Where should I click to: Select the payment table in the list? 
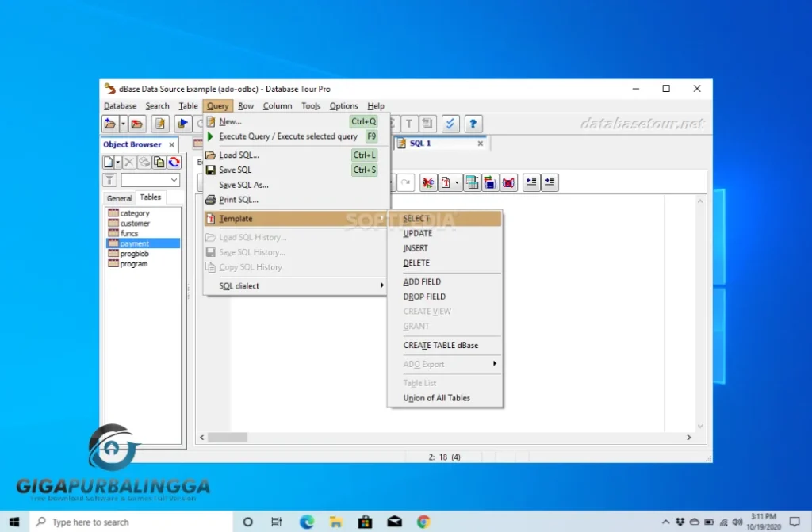(135, 243)
